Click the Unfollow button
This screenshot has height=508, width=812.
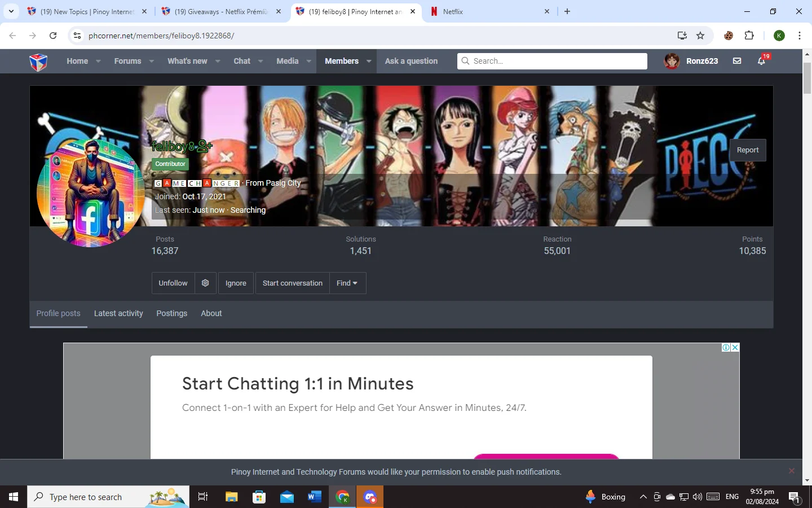pos(173,283)
